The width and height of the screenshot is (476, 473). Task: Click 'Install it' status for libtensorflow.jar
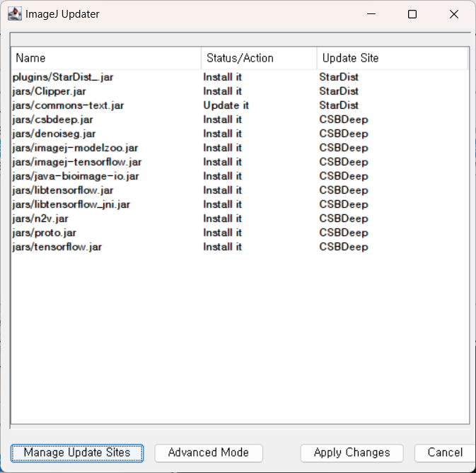click(222, 190)
